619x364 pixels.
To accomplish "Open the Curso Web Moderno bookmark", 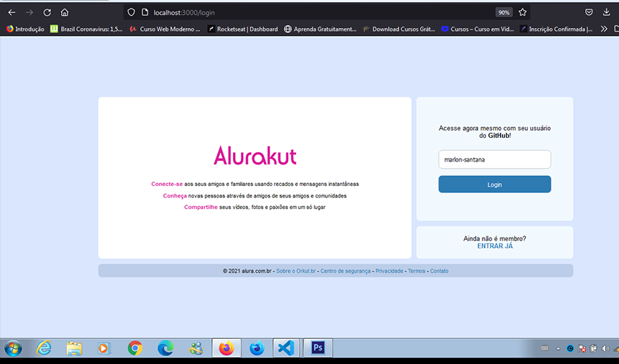I will coord(165,29).
